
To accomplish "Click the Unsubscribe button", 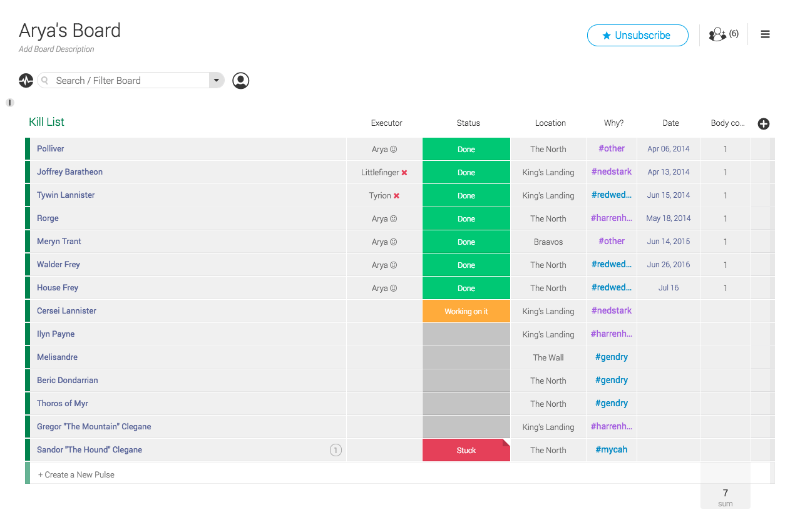I will point(637,36).
